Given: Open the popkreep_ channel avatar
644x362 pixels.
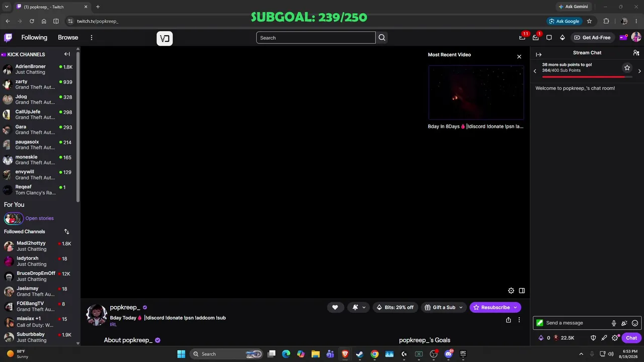Looking at the screenshot, I should point(97,315).
